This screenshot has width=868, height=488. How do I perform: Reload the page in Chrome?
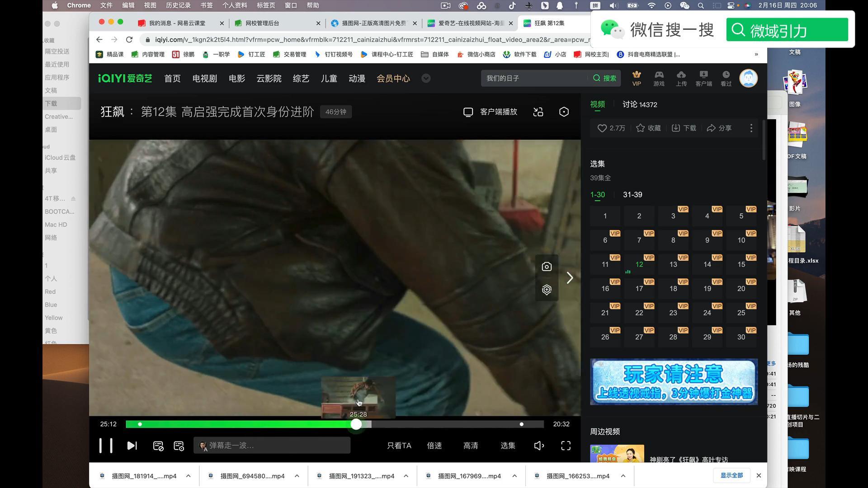129,40
